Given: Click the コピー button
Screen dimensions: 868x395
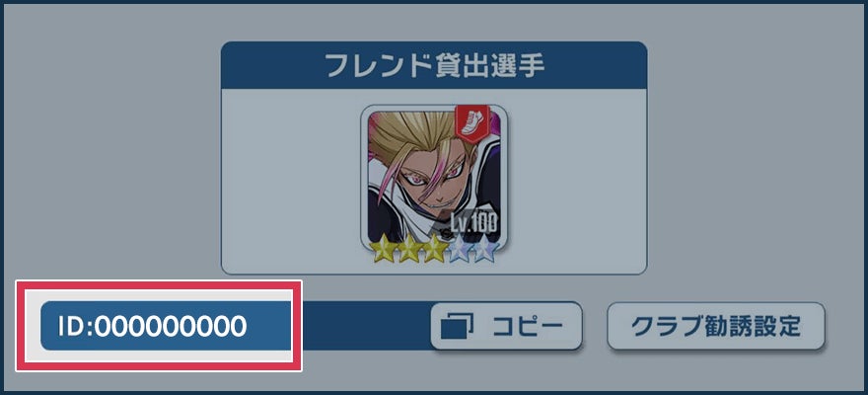Looking at the screenshot, I should tap(506, 326).
